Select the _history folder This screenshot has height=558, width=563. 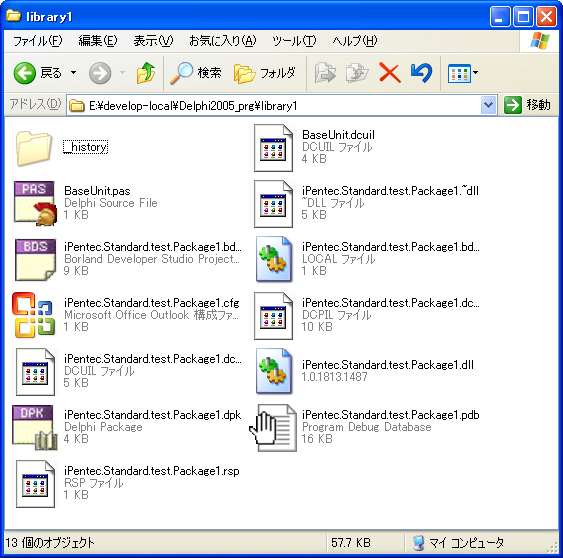click(61, 147)
